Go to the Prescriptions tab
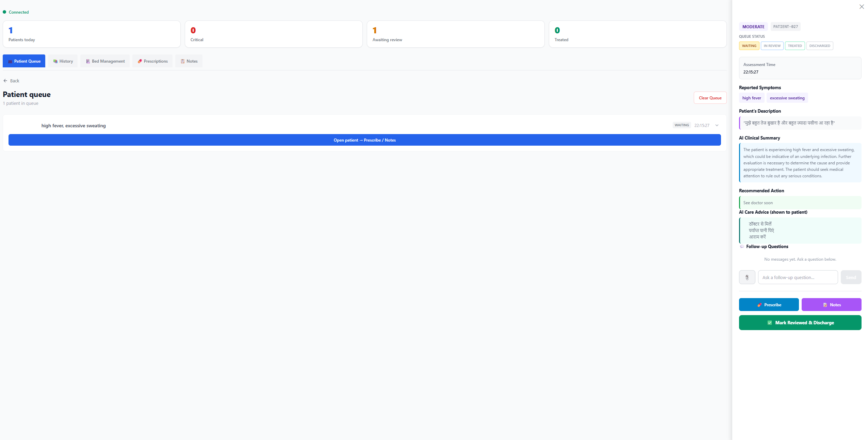 [x=152, y=61]
